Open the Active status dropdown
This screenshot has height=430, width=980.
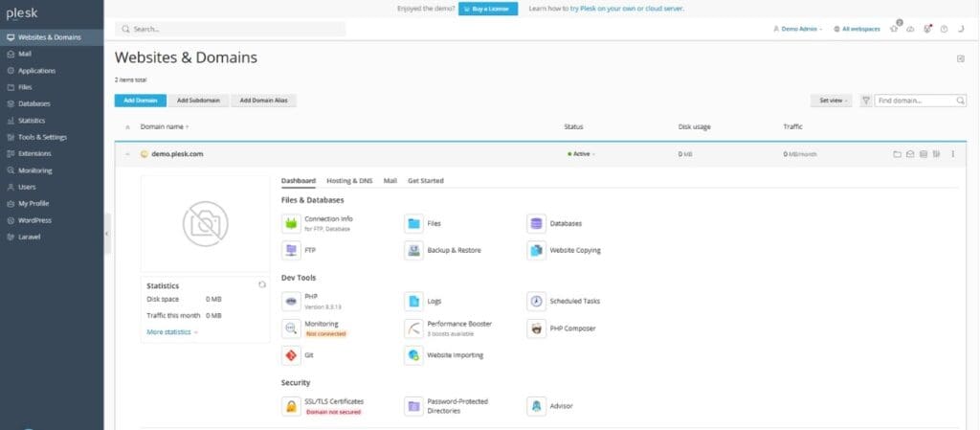pyautogui.click(x=581, y=154)
